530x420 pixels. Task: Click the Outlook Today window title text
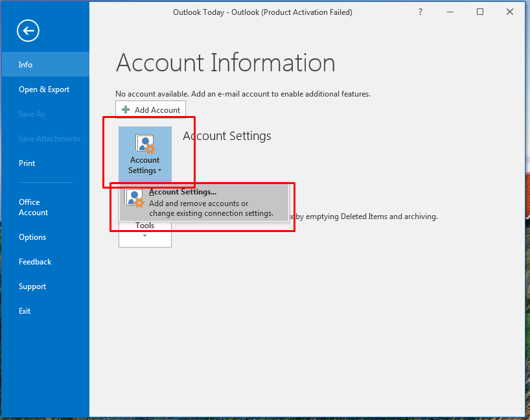pos(262,12)
